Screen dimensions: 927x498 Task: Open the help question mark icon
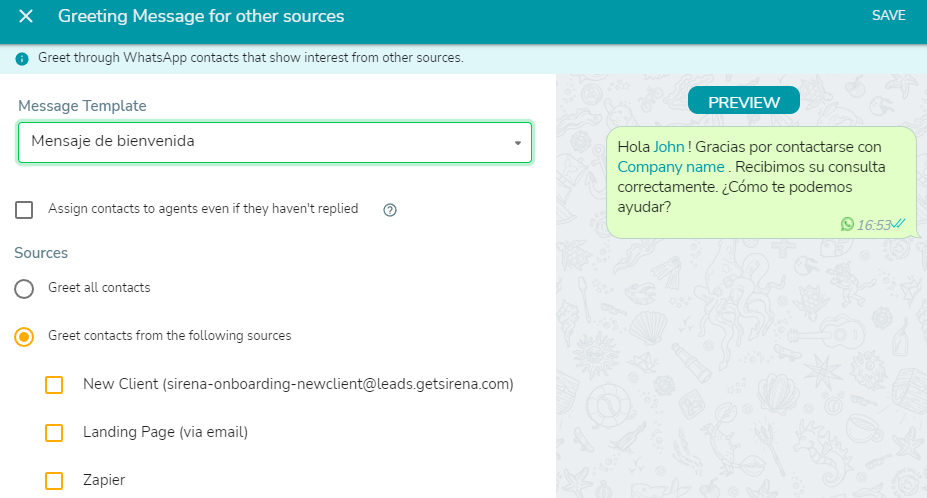[390, 210]
